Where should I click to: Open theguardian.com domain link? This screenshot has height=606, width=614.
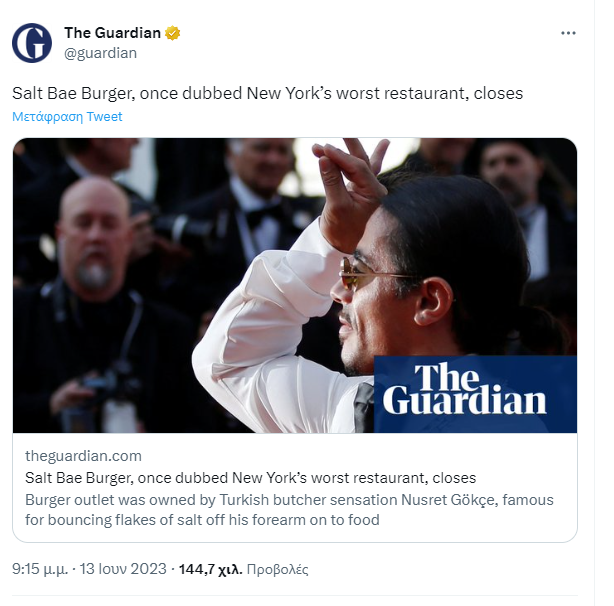coord(83,456)
